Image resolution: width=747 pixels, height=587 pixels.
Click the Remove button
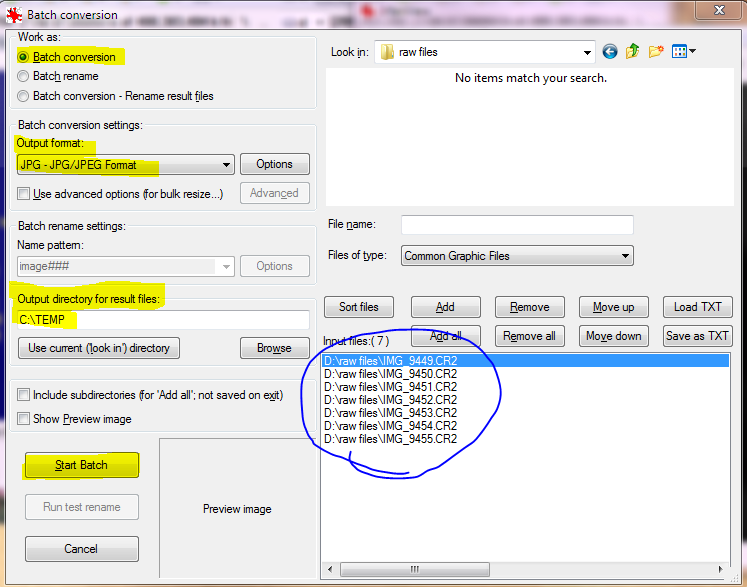click(x=530, y=307)
